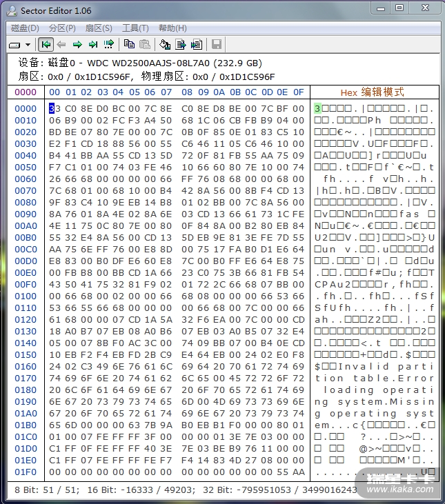Click the sector position text 0x0 / 0x1D1C596F

click(x=89, y=77)
